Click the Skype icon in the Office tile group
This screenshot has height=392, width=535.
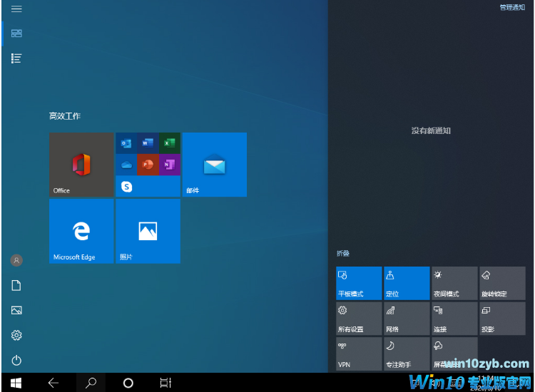point(127,187)
